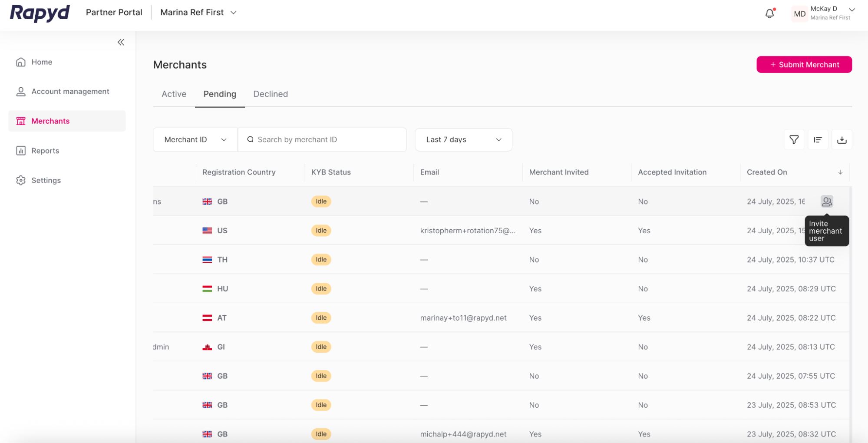Switch to the Declined tab
868x443 pixels.
270,94
